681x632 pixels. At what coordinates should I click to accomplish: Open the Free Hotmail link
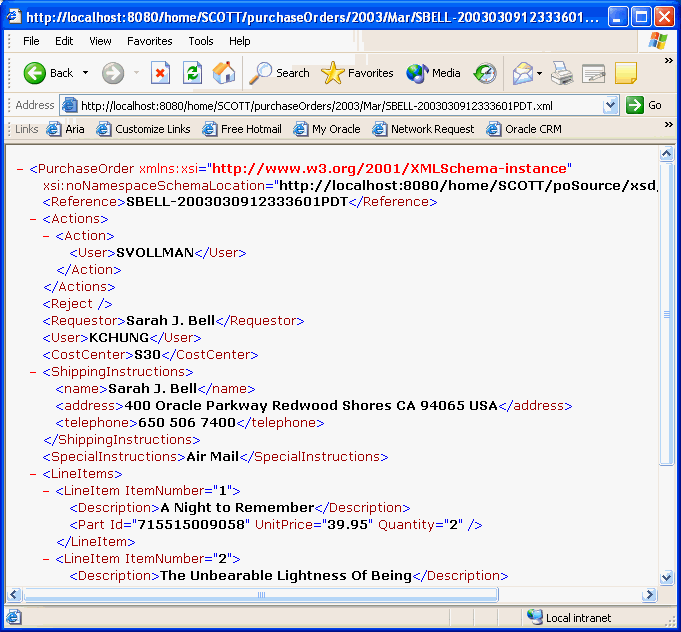[243, 129]
